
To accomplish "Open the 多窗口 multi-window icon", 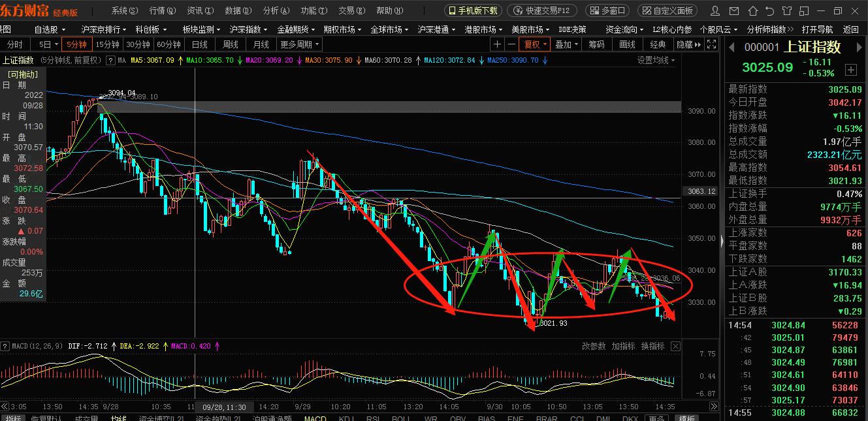I will (607, 10).
